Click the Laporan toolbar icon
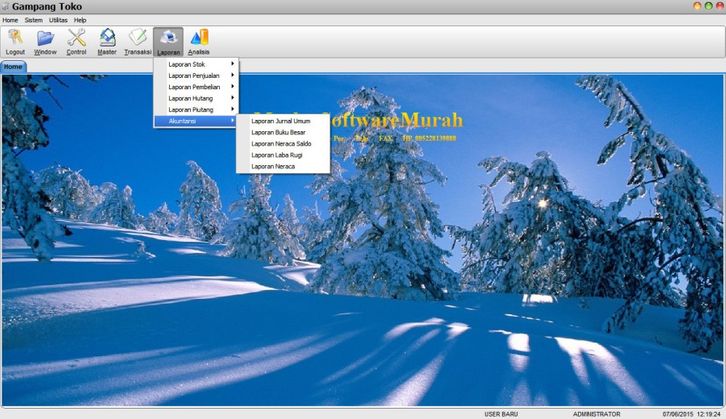 pos(169,40)
